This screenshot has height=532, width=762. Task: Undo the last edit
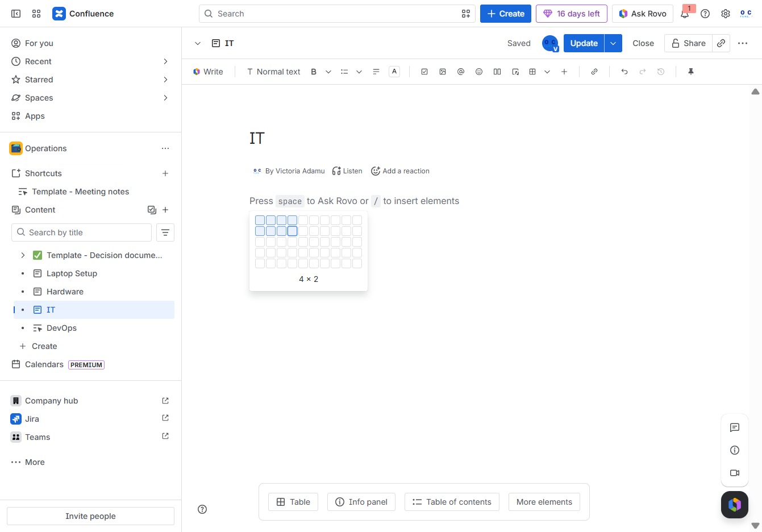(x=624, y=72)
